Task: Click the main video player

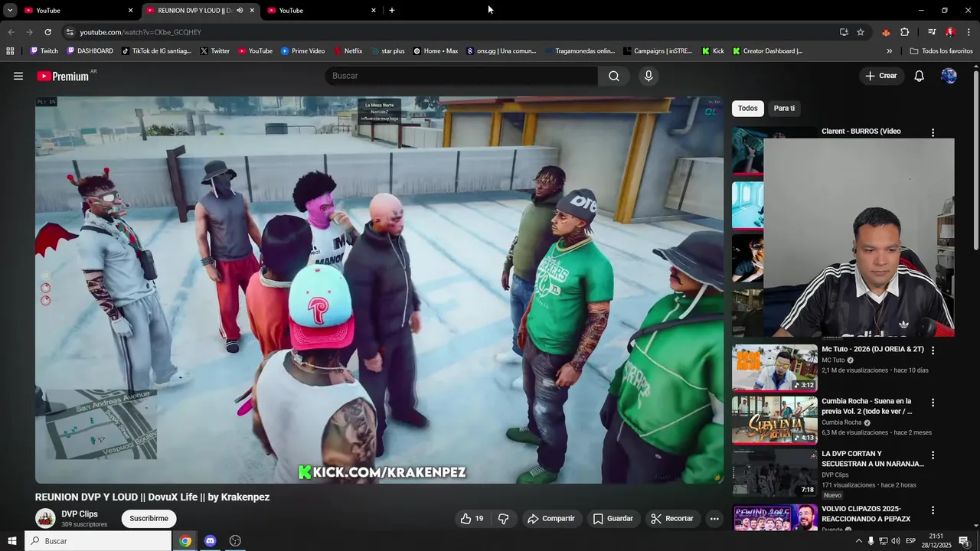Action: [379, 290]
